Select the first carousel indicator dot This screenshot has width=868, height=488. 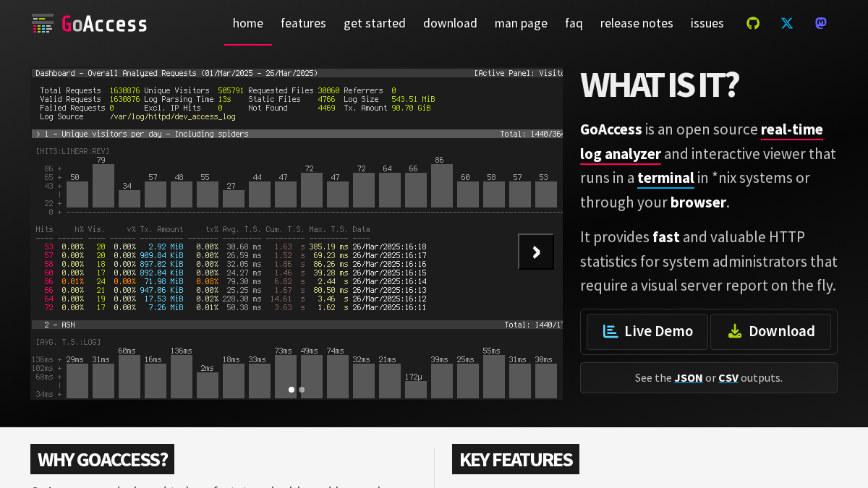click(x=292, y=390)
